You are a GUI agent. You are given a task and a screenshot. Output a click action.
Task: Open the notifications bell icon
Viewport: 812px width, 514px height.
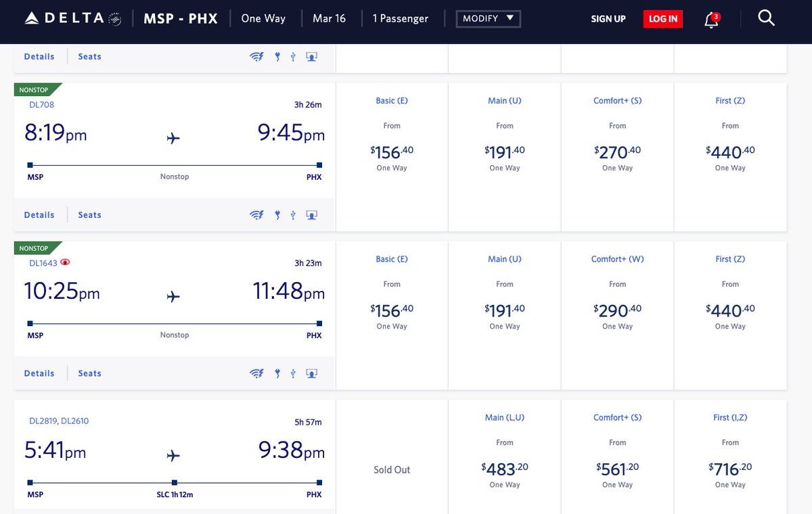point(711,20)
